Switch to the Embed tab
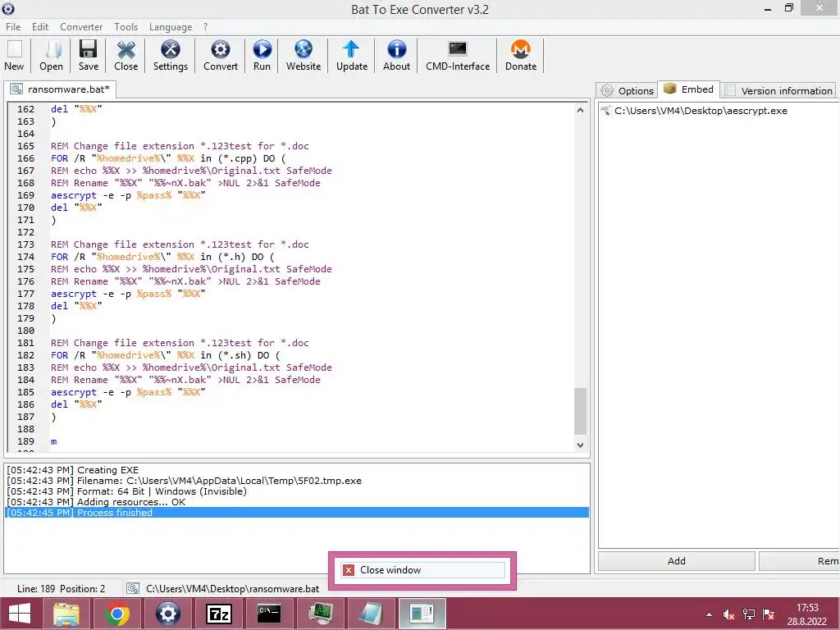This screenshot has width=840, height=630. [x=688, y=89]
